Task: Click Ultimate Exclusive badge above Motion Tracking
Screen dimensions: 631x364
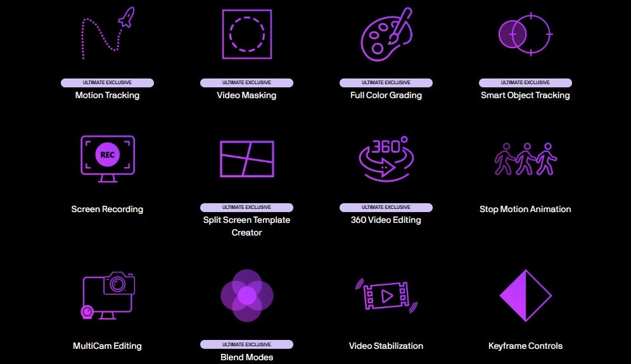Action: [x=108, y=83]
